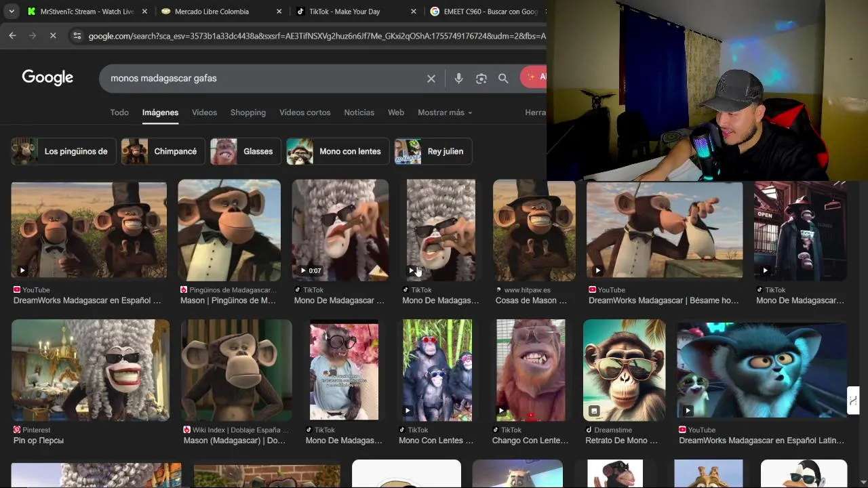Open the 0:07 TikTok wig monkey video

coord(340,230)
